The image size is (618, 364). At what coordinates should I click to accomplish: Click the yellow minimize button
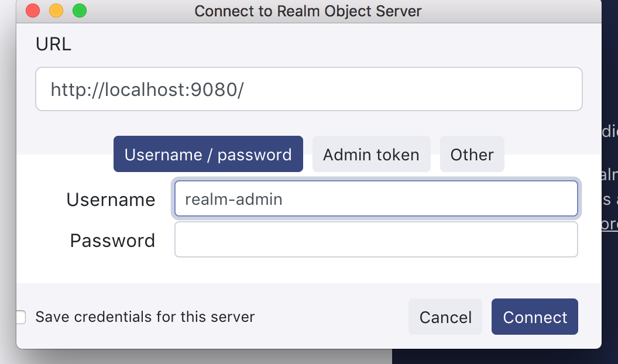56,11
